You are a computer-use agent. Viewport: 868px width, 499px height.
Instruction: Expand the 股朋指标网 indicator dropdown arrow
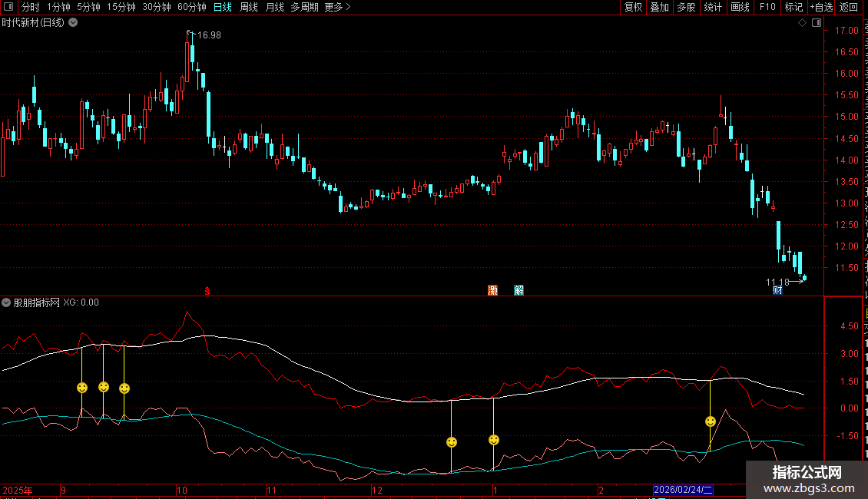(x=7, y=302)
